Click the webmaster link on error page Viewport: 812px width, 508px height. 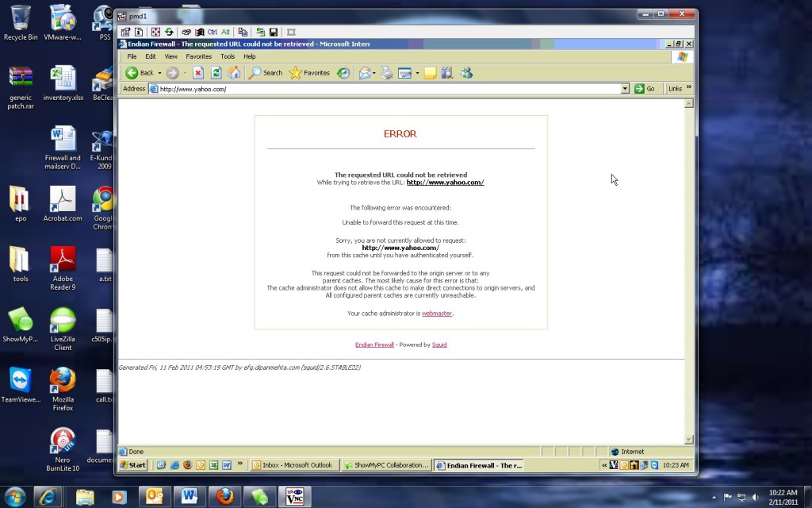(x=436, y=314)
